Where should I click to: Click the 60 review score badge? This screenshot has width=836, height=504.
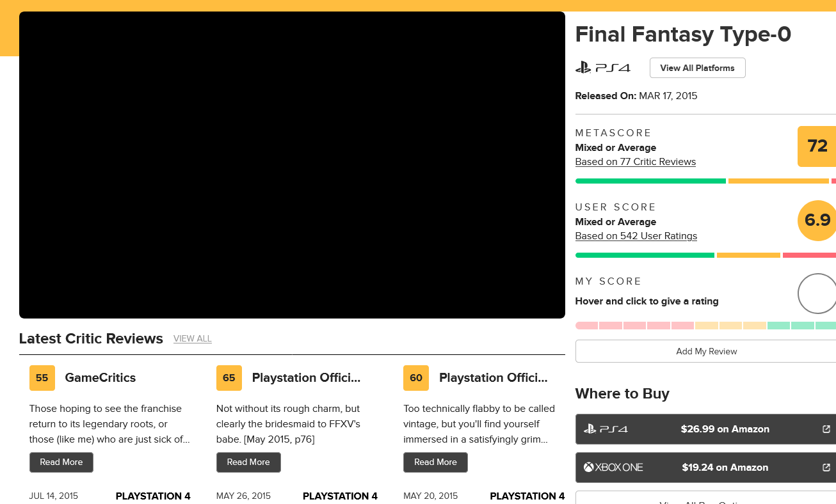point(416,378)
